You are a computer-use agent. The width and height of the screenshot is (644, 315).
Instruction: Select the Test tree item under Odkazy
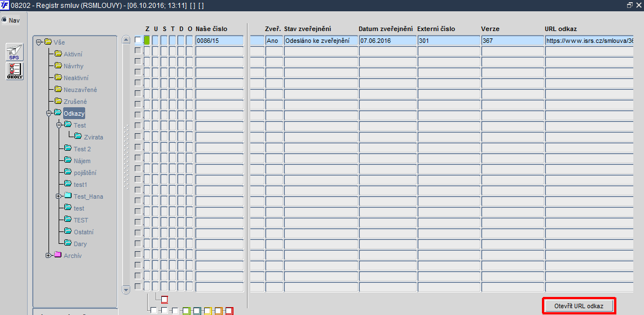tap(80, 125)
